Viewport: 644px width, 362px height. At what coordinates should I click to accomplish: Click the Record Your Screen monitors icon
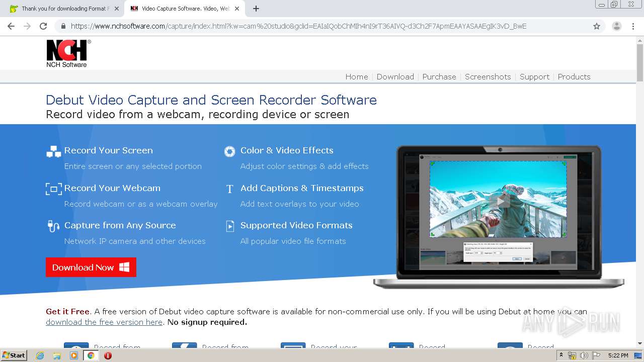tap(53, 151)
